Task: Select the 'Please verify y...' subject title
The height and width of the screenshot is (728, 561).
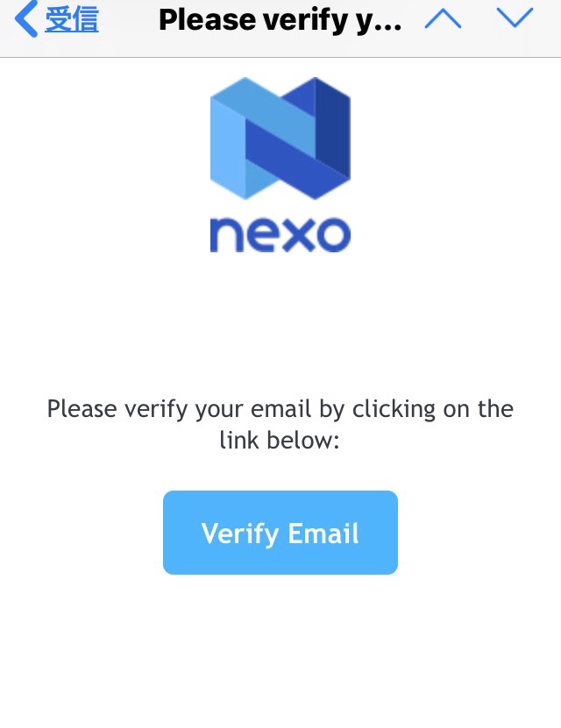Action: (x=280, y=20)
